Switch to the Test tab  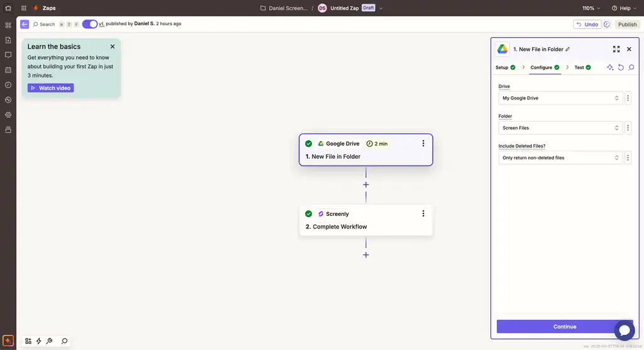pos(582,67)
